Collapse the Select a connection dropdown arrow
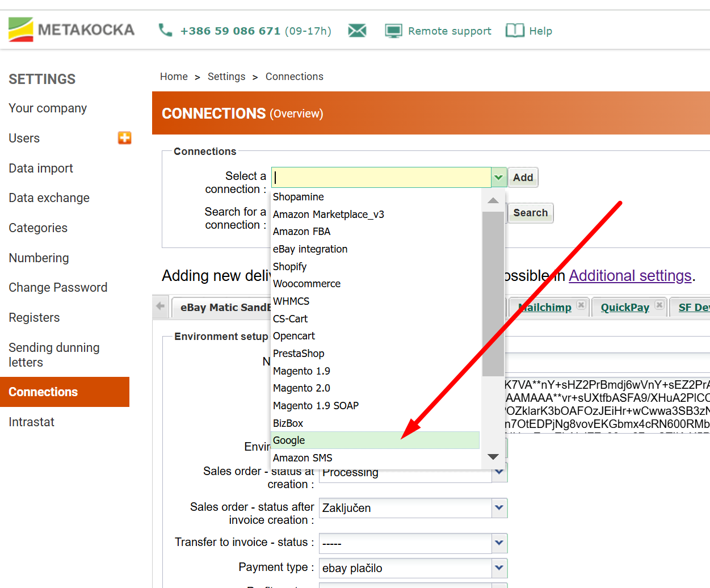 tap(498, 177)
